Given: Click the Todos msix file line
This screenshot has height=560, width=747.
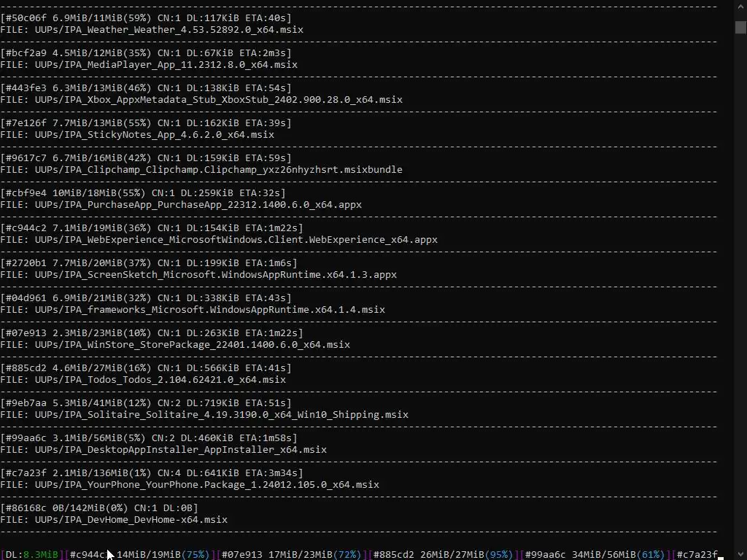Looking at the screenshot, I should pyautogui.click(x=143, y=379).
